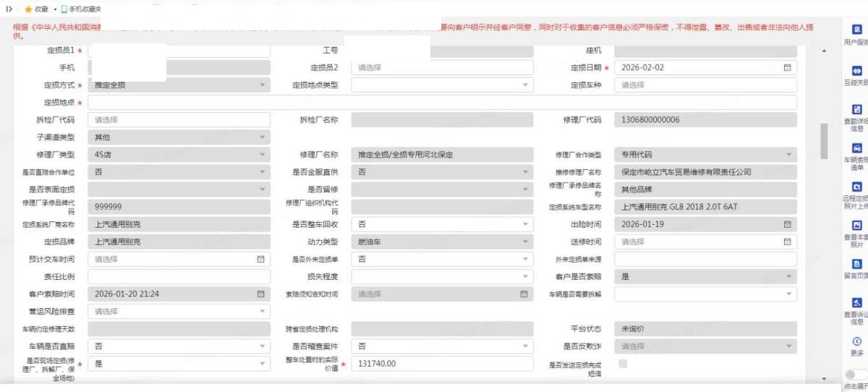Open the 定损方式 dropdown
Viewport: 868px width, 392px height.
[x=179, y=85]
